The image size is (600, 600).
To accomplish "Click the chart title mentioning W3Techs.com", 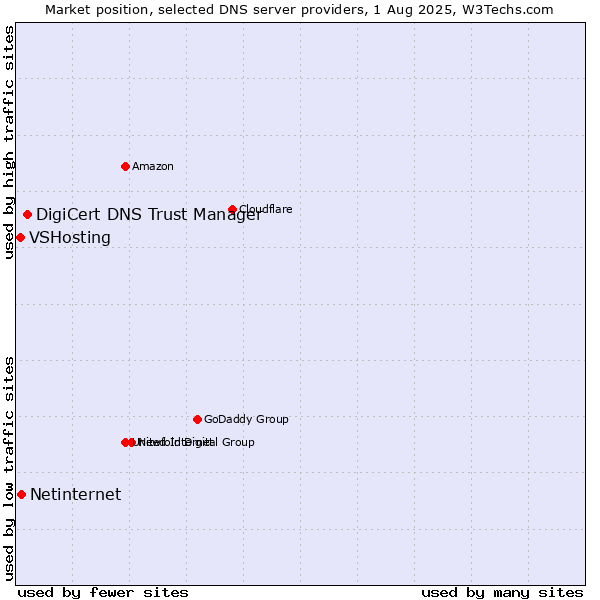I will (x=299, y=10).
